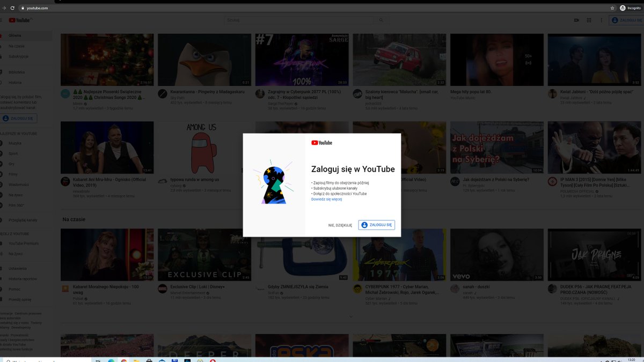The width and height of the screenshot is (644, 362).
Task: Click the search magnifier button
Action: click(382, 20)
